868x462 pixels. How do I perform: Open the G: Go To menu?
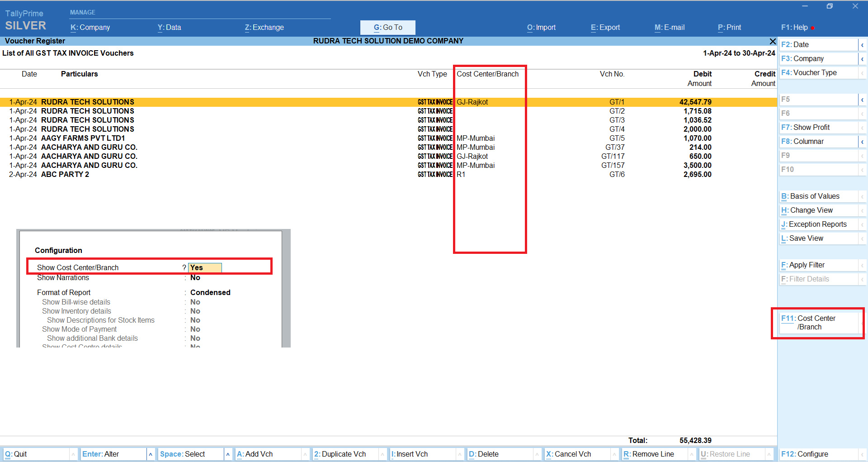(x=387, y=27)
